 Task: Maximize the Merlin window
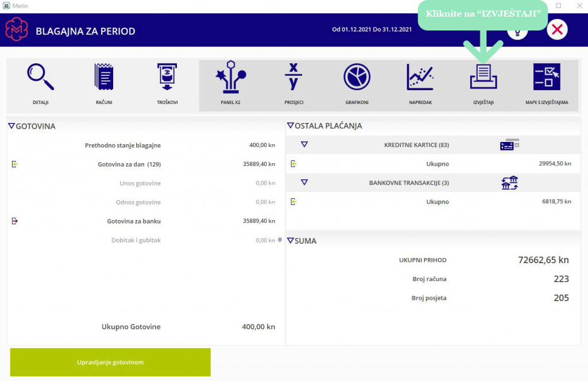pos(558,6)
